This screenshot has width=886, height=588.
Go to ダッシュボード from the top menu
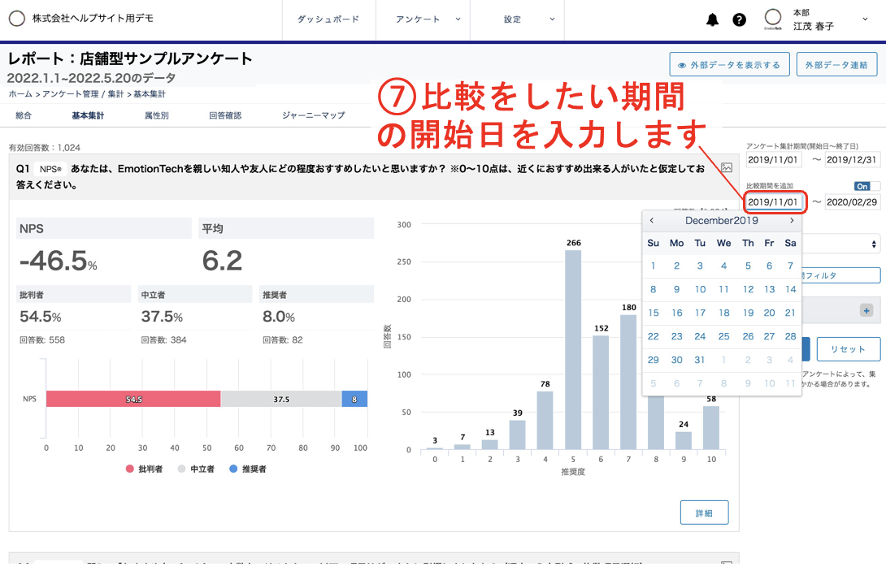(328, 19)
